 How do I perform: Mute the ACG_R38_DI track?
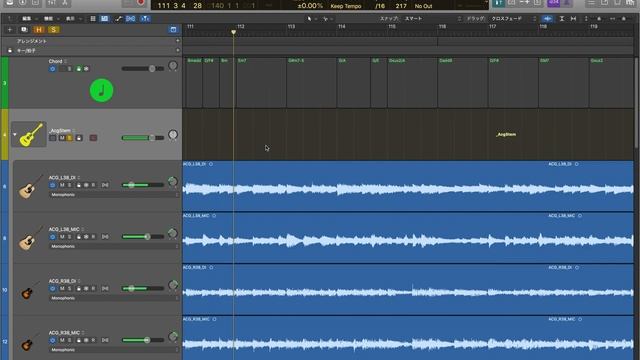pos(62,289)
